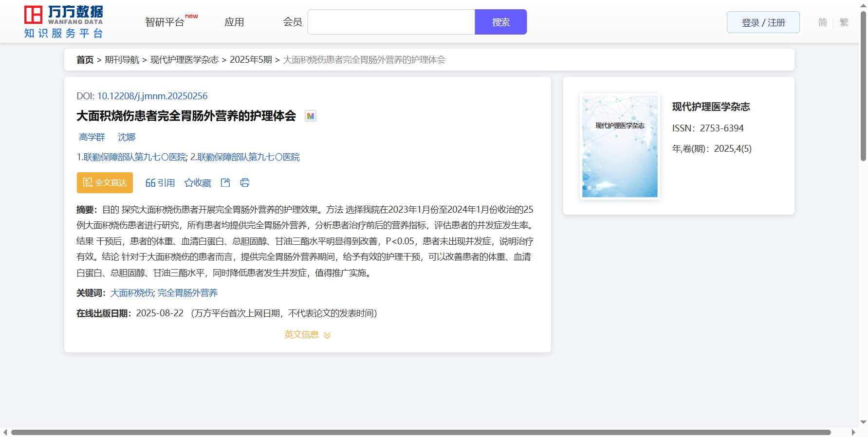Open the 会员 menu item

293,22
